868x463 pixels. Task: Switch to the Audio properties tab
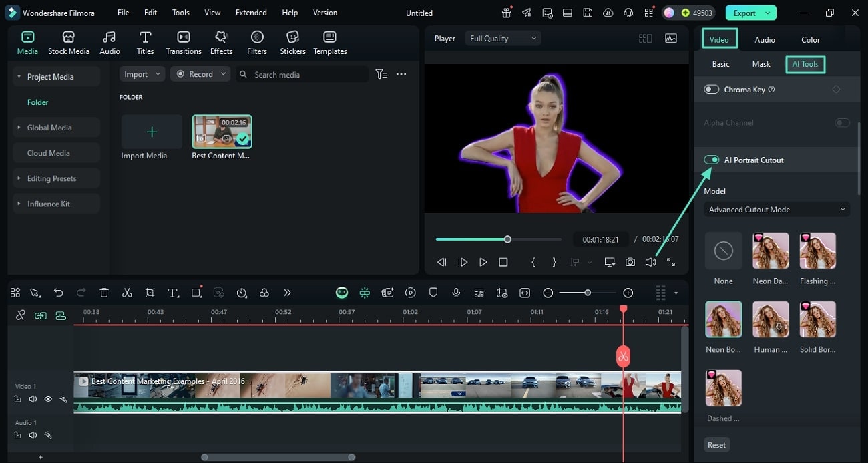point(765,39)
